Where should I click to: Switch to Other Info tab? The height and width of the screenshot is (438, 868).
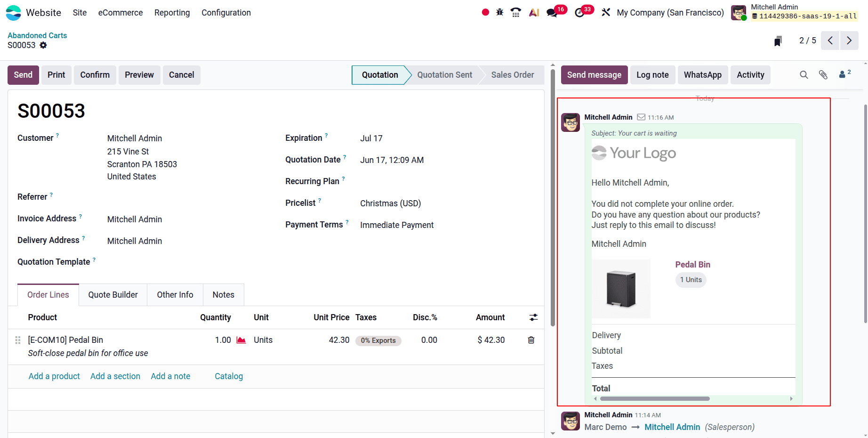coord(175,295)
